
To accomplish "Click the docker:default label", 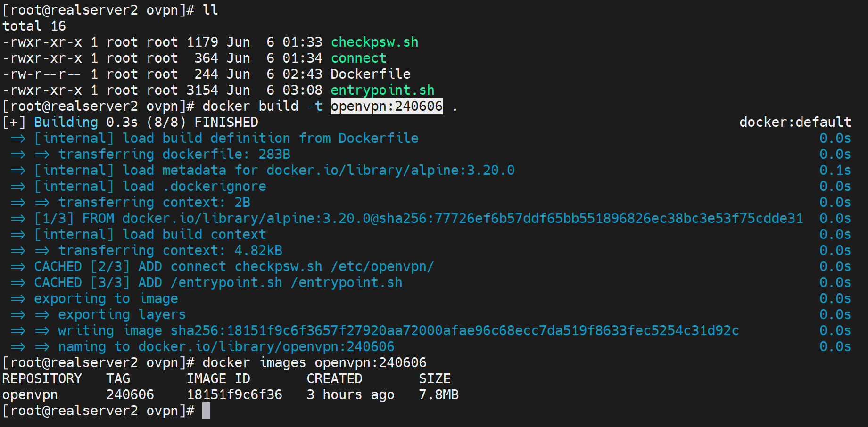I will [795, 122].
